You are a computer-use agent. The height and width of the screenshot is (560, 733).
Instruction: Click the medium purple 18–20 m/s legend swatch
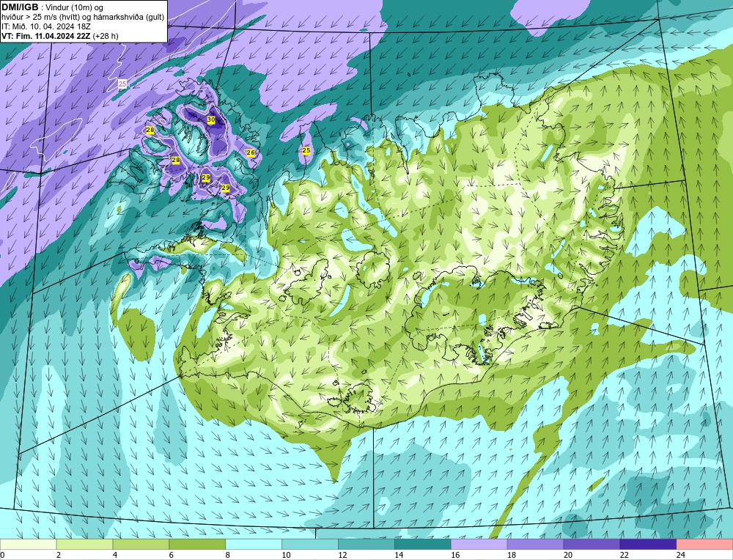click(535, 545)
